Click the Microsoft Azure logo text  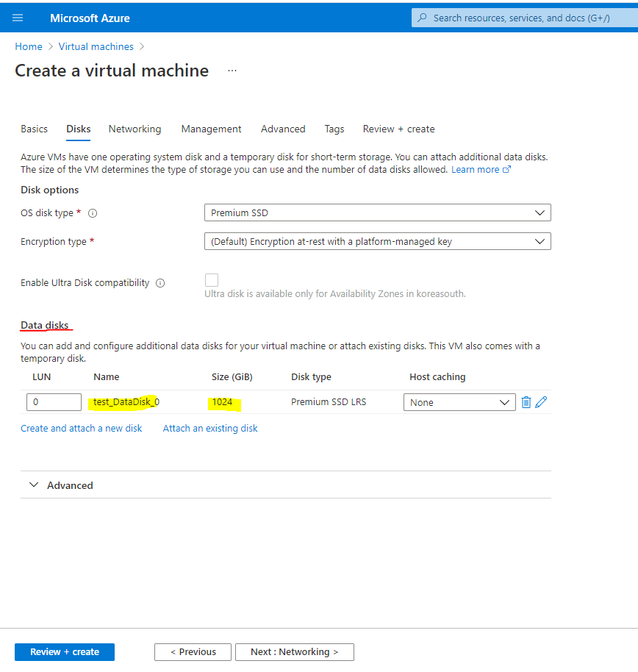[x=90, y=18]
